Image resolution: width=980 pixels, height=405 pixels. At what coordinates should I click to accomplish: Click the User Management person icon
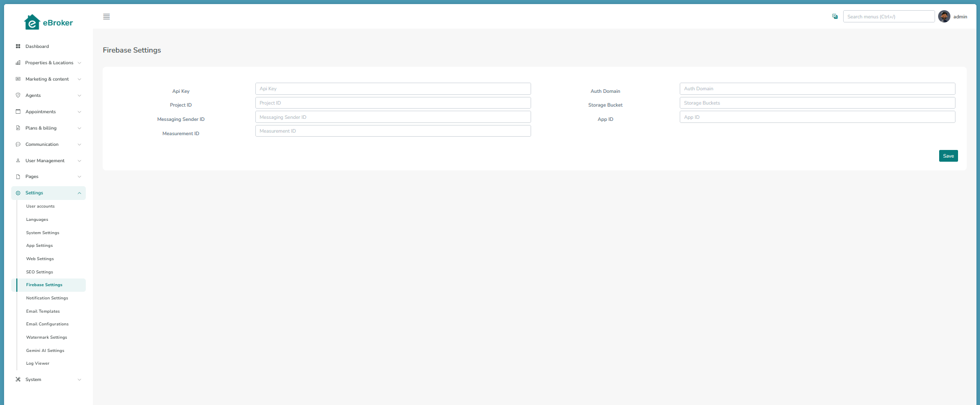tap(18, 161)
